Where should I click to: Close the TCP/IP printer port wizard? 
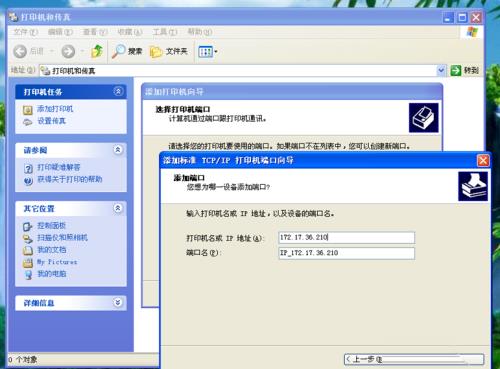tap(483, 160)
